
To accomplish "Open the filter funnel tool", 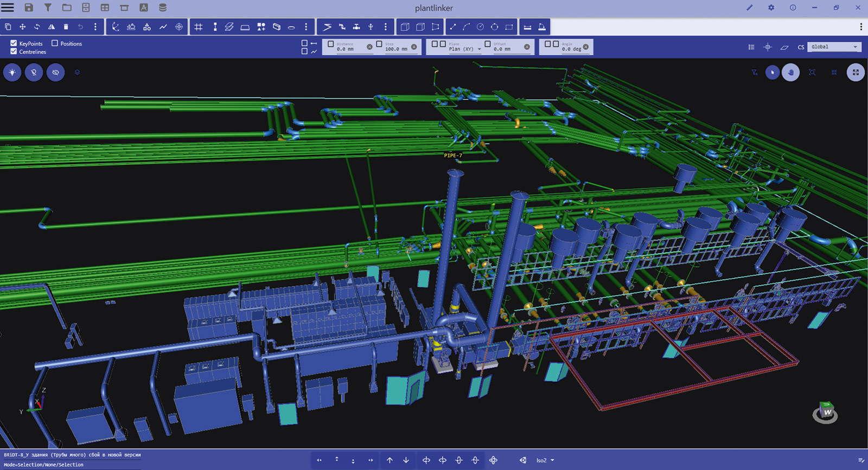I will point(48,8).
